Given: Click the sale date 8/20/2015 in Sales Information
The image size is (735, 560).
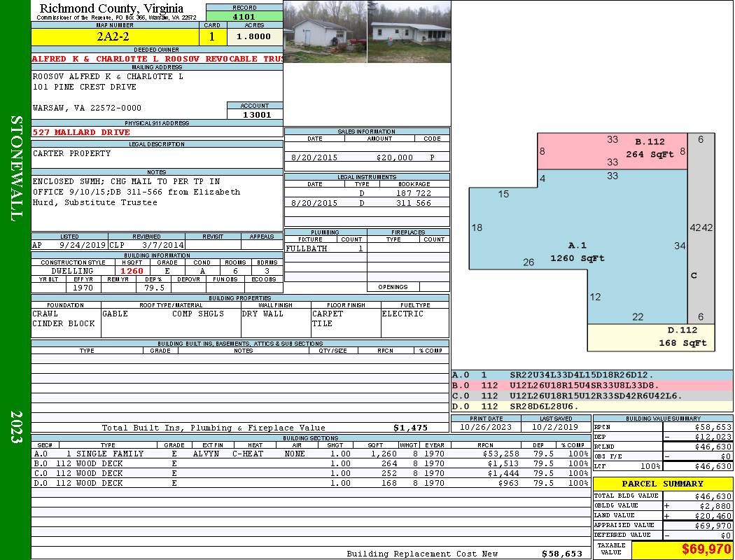Looking at the screenshot, I should click(314, 158).
